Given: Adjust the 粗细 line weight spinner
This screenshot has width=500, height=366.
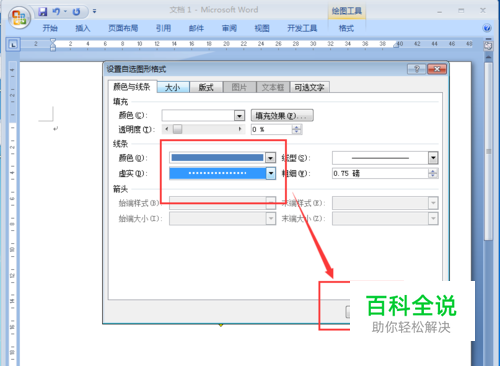Looking at the screenshot, I should (433, 173).
